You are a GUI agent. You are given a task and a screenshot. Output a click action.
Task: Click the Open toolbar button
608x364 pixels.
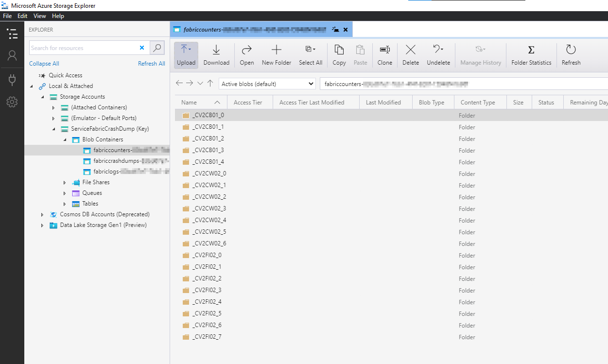pos(247,55)
